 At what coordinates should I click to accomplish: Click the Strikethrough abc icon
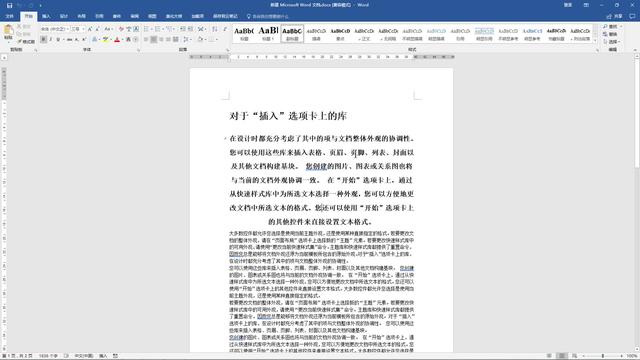[69, 40]
